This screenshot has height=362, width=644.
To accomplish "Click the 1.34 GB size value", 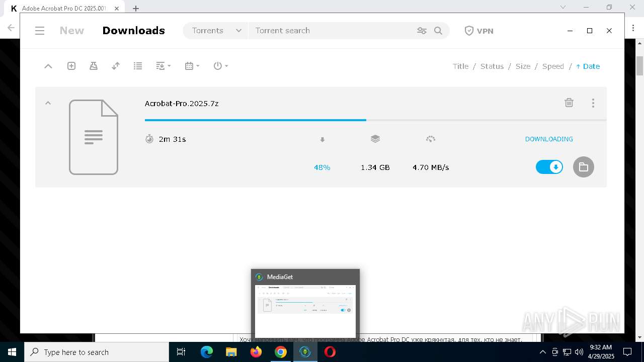I will pos(375,167).
